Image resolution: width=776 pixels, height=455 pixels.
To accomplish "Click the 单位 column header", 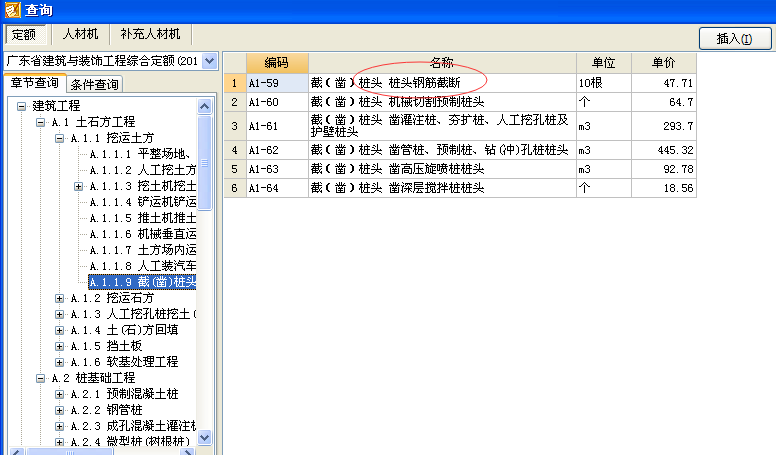I will 604,63.
